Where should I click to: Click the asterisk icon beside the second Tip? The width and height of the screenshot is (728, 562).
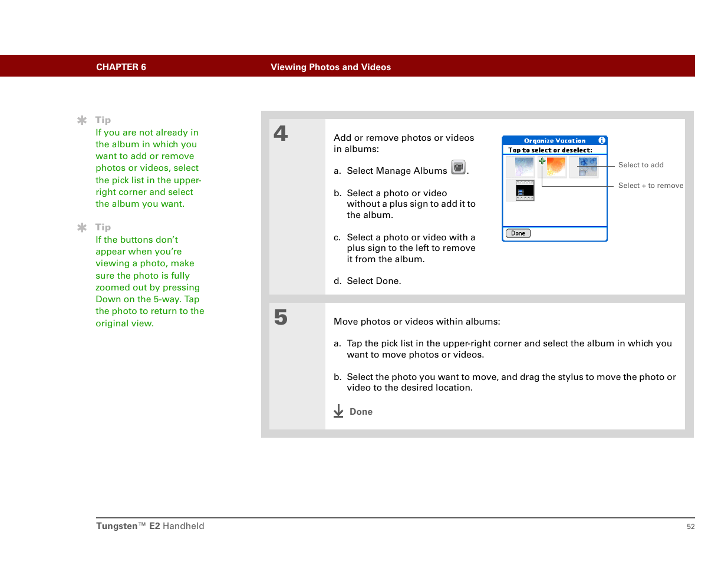point(82,227)
